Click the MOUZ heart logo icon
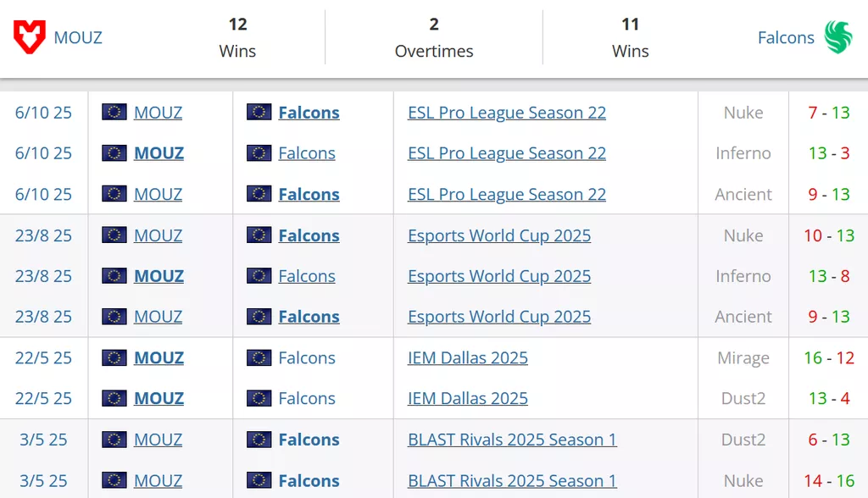868x498 pixels. [30, 37]
